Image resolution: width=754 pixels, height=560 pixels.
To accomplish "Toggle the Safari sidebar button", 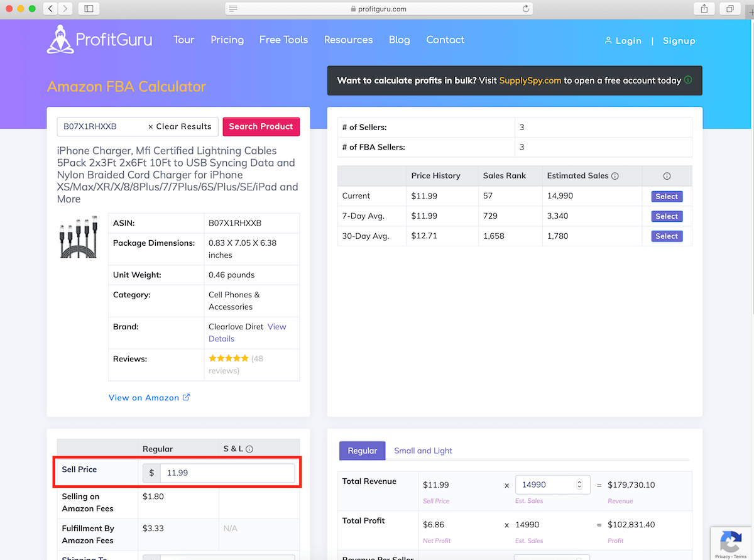I will click(89, 9).
